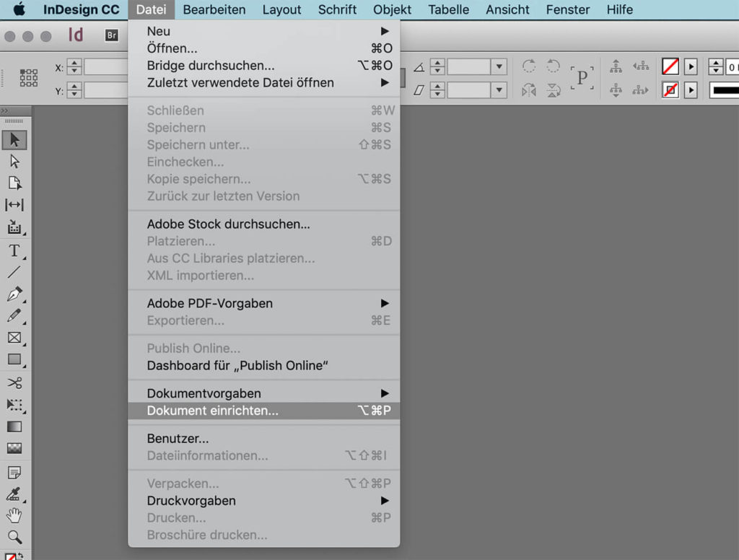Screen dimensions: 739x560
Task: Click the Y position stepper
Action: (x=74, y=89)
